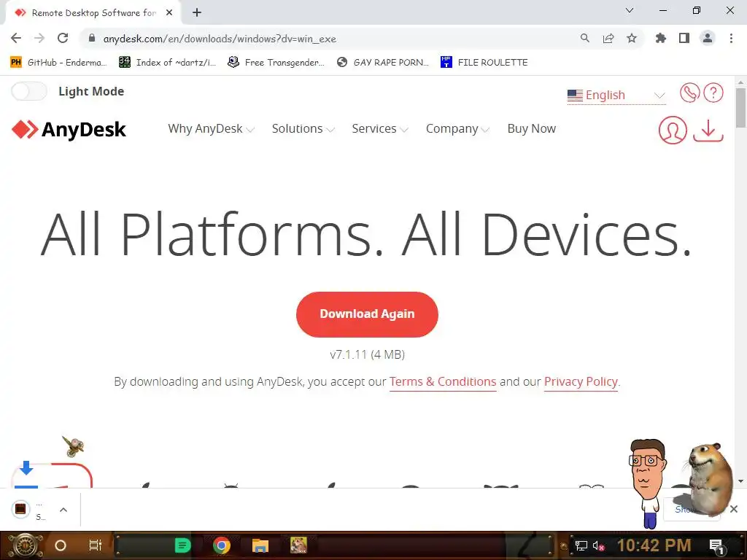Go forward in browser history

click(x=39, y=38)
